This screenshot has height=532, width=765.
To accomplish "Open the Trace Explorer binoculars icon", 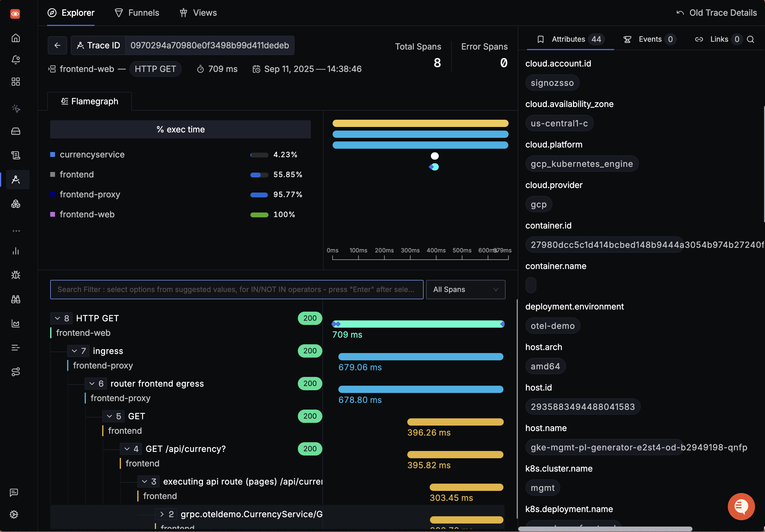I will [16, 300].
